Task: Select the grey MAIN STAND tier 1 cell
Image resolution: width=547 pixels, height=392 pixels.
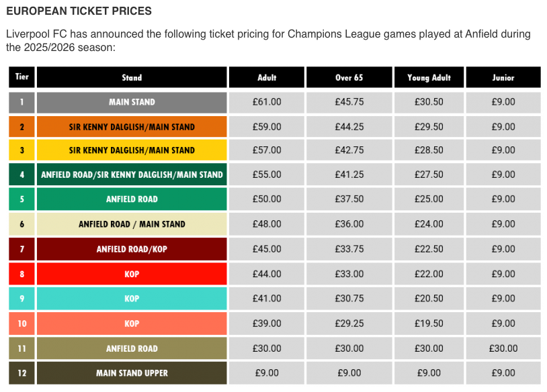Action: [132, 103]
